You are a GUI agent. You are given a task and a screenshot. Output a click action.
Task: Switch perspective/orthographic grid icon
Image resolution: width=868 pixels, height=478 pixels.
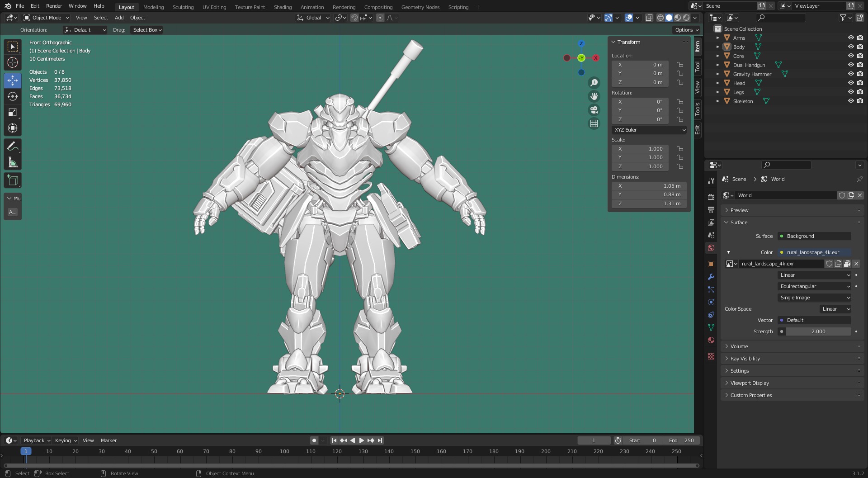point(594,123)
